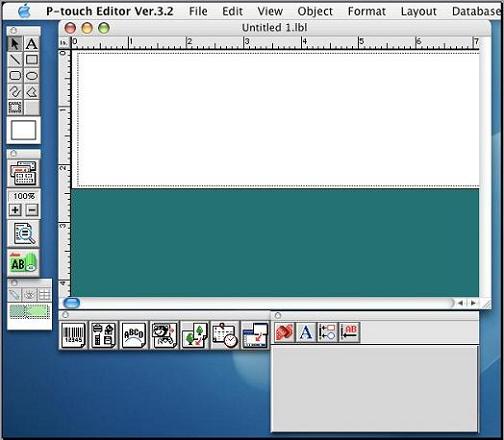Select the Polygon drawing tool
The width and height of the screenshot is (504, 440).
coord(32,92)
